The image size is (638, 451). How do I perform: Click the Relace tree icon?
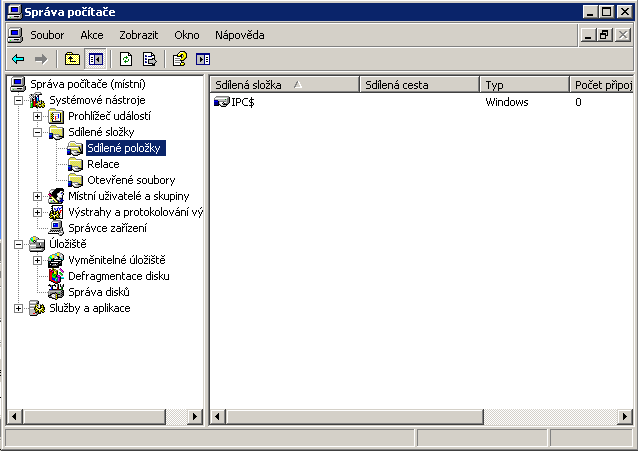(x=75, y=164)
